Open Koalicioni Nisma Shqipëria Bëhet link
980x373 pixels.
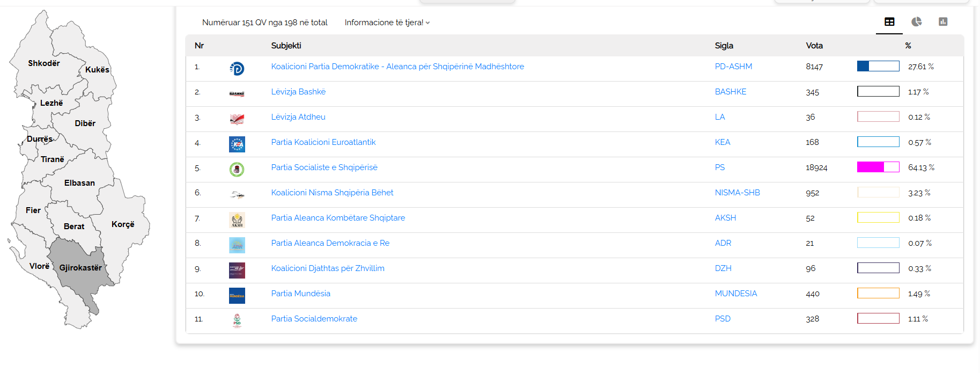click(332, 193)
